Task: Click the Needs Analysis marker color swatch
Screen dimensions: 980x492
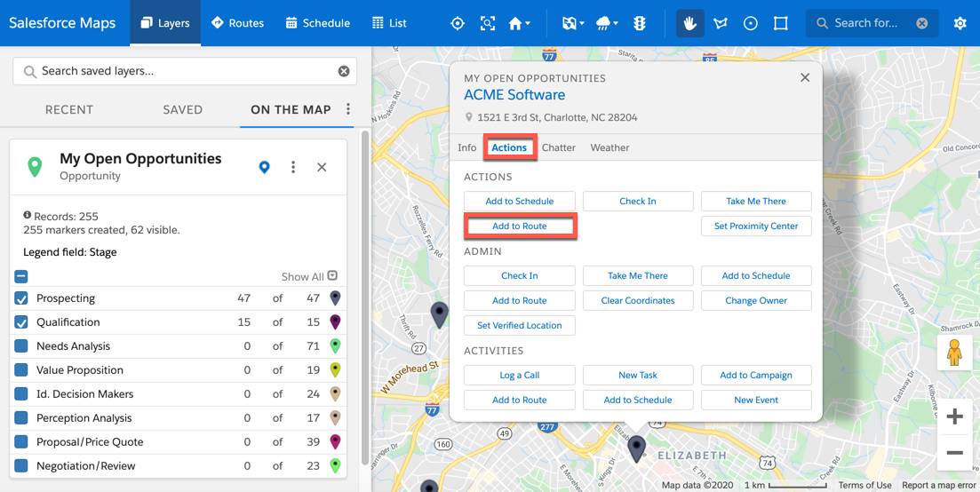Action: [x=335, y=345]
